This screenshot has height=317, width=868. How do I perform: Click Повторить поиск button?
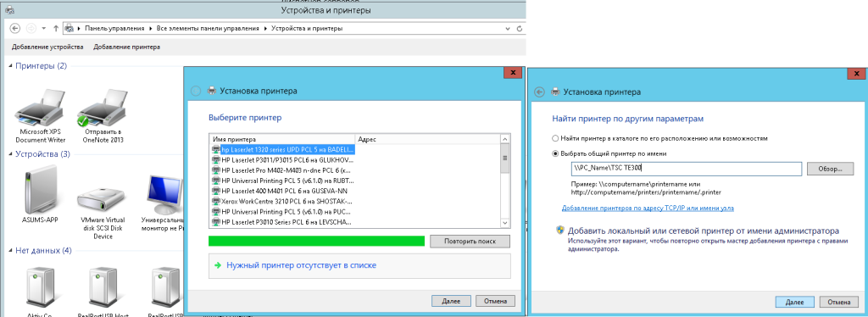pyautogui.click(x=470, y=242)
